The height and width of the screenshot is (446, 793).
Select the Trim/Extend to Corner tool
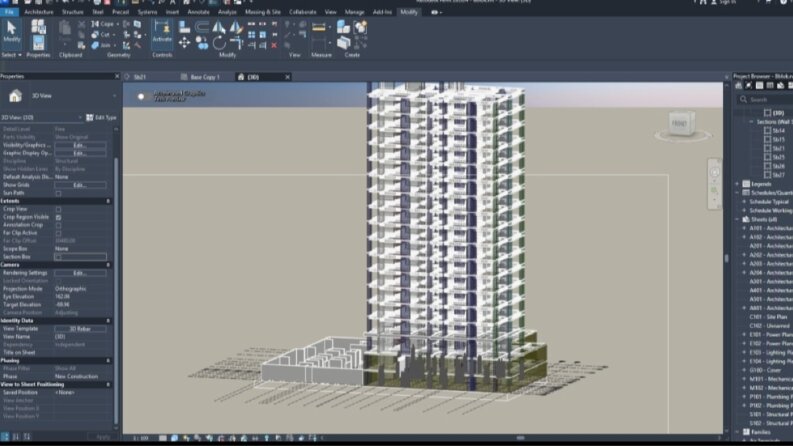pos(236,43)
